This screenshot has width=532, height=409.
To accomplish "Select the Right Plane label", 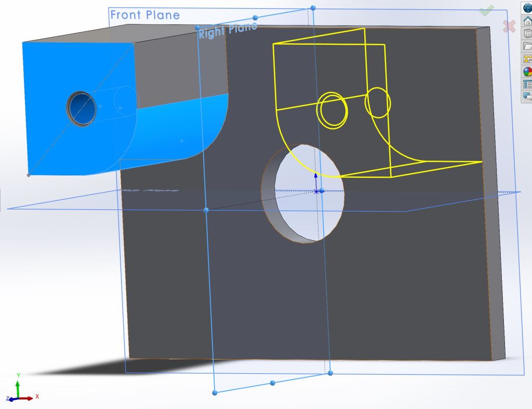I will click(227, 30).
